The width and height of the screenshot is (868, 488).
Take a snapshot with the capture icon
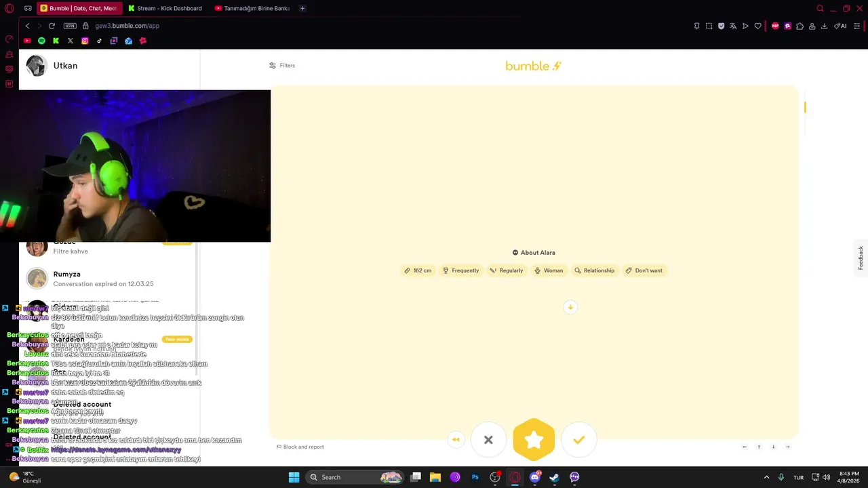[709, 26]
